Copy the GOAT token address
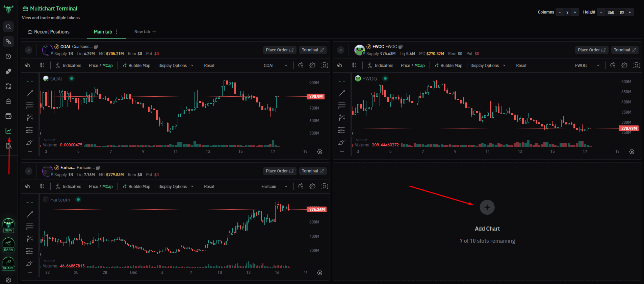Image resolution: width=644 pixels, height=284 pixels. (96, 47)
